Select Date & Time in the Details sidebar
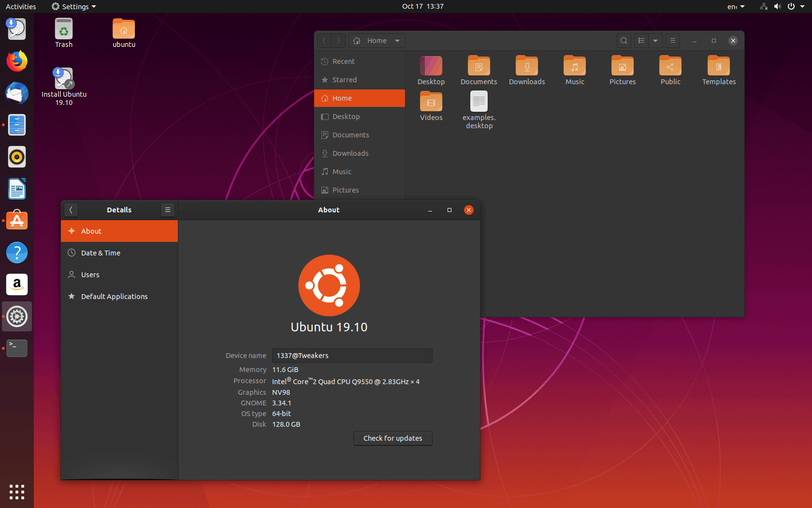The height and width of the screenshot is (508, 812). 101,253
